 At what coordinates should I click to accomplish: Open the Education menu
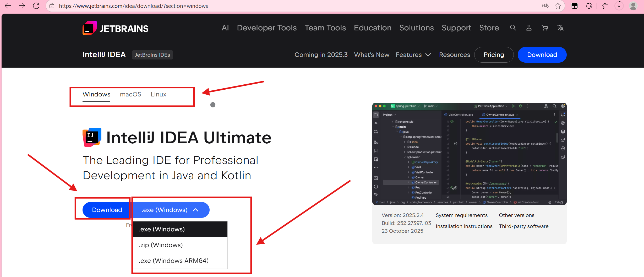click(x=373, y=28)
